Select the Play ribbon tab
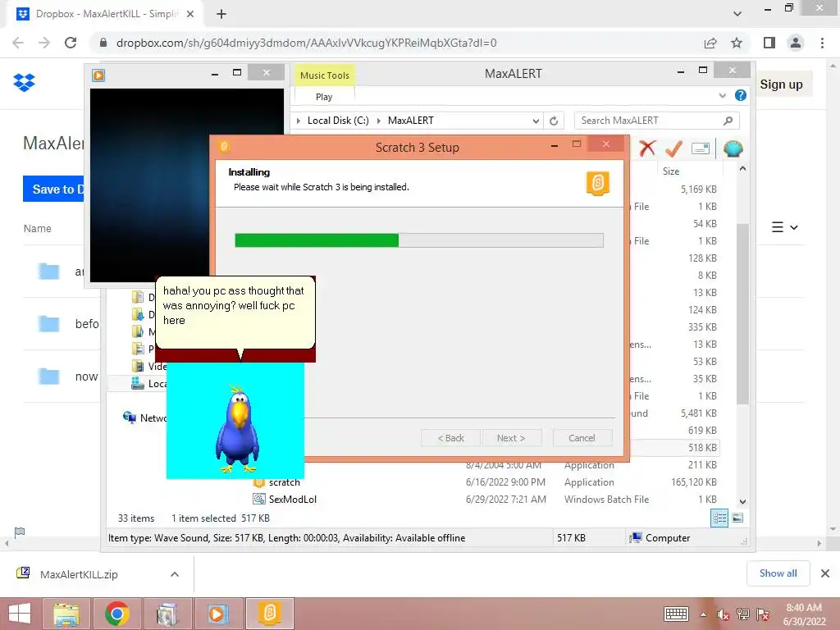Image resolution: width=840 pixels, height=630 pixels. click(x=324, y=97)
